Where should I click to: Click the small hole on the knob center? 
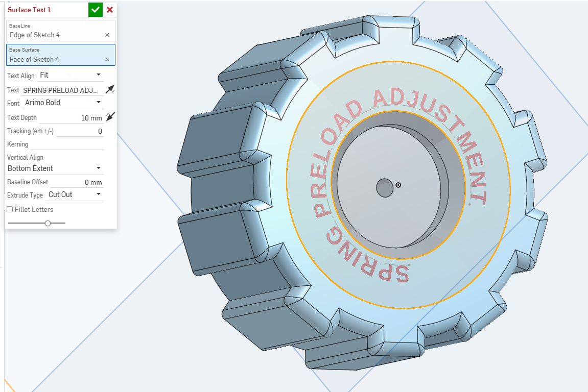[x=385, y=188]
